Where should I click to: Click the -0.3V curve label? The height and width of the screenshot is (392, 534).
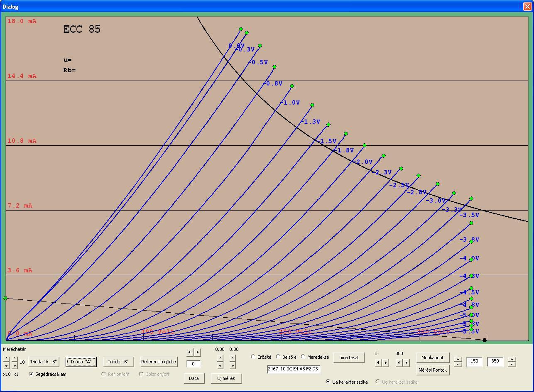(245, 49)
